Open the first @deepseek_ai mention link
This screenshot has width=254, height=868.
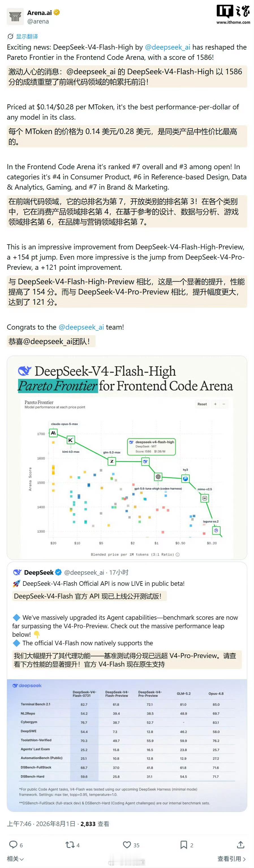[x=167, y=47]
